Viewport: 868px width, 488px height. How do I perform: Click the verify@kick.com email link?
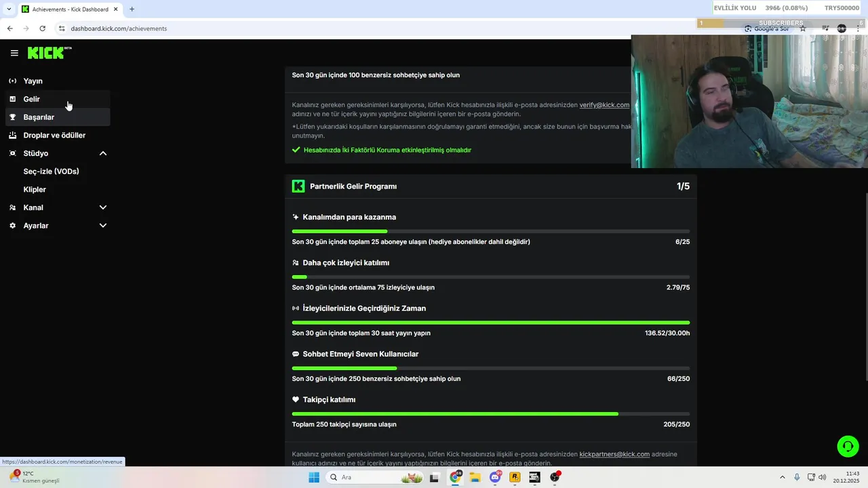pos(604,105)
